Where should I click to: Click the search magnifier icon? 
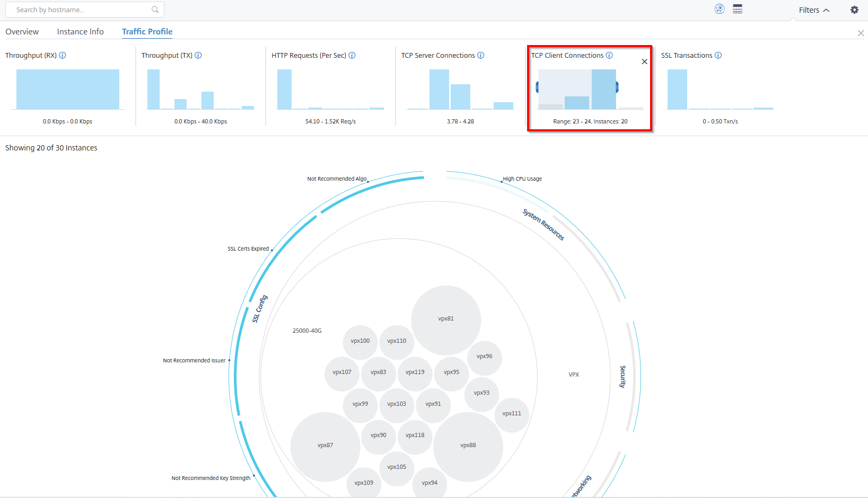click(155, 10)
